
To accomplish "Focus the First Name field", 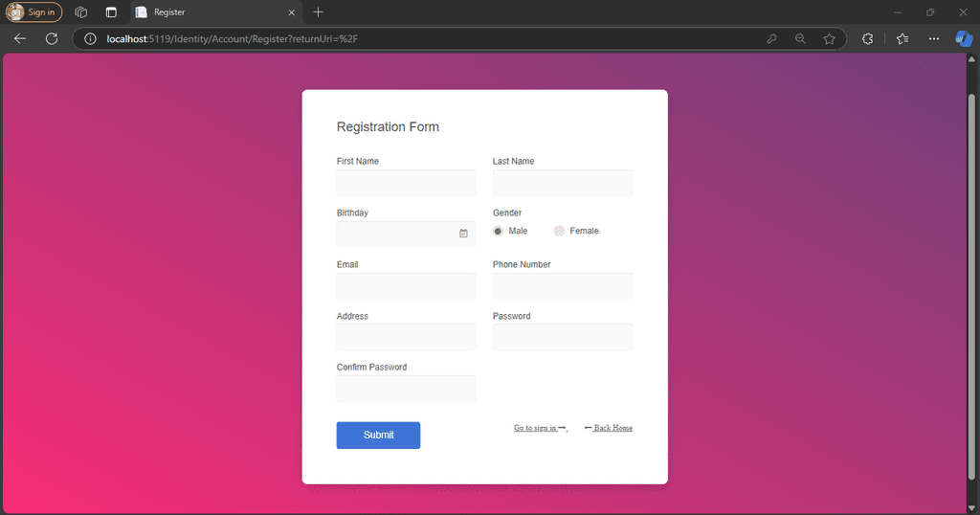I will click(406, 183).
